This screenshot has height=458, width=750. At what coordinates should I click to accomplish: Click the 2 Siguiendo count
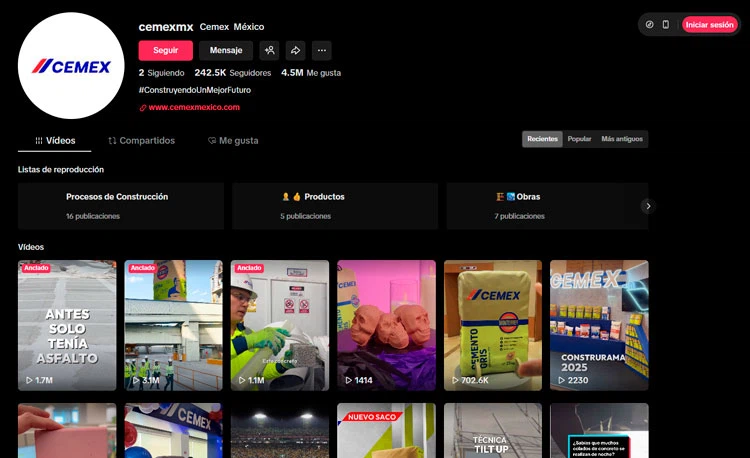point(161,73)
